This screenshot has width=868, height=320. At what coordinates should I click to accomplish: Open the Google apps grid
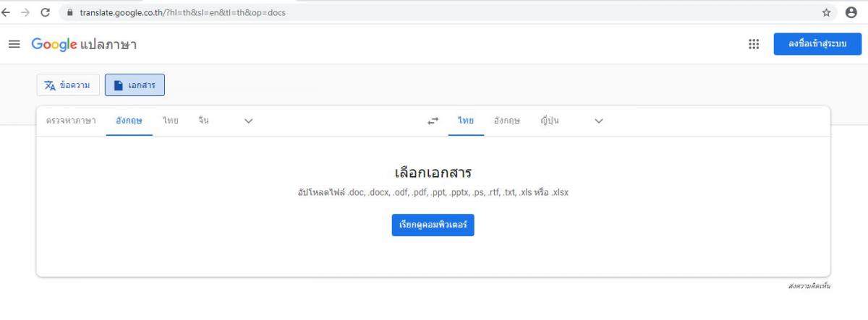(x=754, y=44)
